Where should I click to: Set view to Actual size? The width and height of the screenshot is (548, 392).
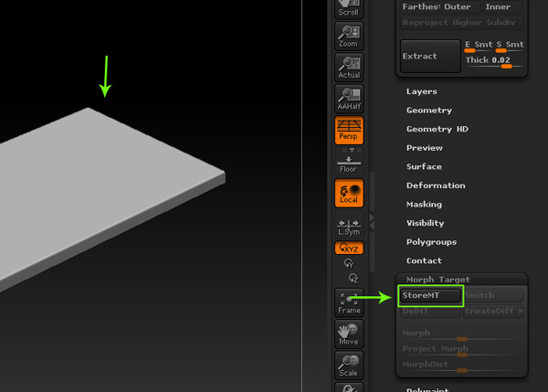pyautogui.click(x=348, y=67)
